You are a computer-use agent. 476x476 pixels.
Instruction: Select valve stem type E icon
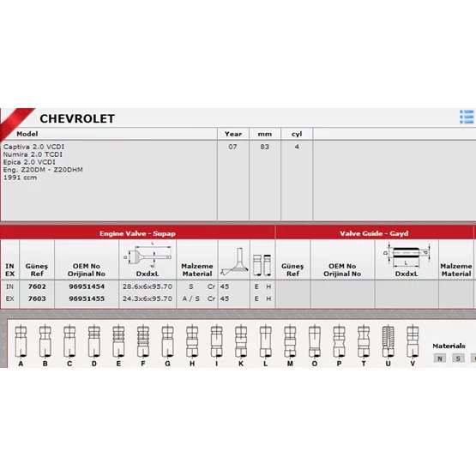118,341
